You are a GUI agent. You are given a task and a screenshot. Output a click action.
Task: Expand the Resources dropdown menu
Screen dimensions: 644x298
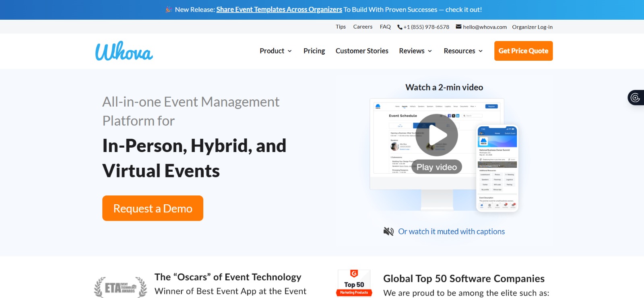463,51
